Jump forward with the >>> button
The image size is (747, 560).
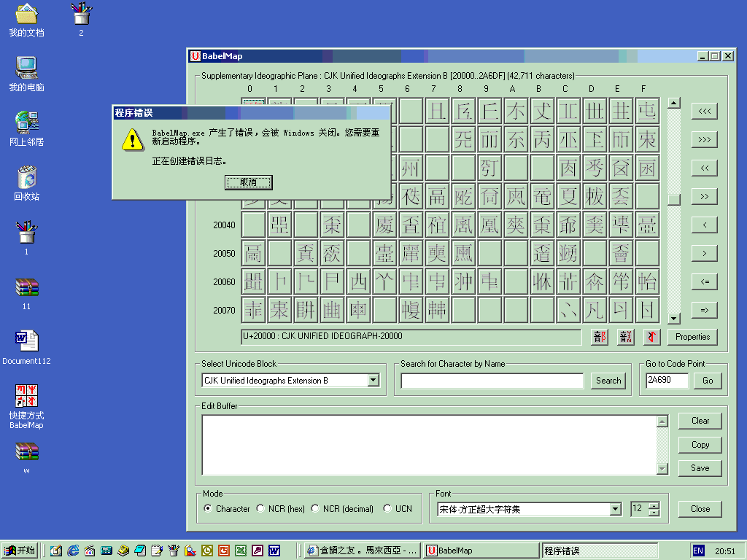pos(705,139)
